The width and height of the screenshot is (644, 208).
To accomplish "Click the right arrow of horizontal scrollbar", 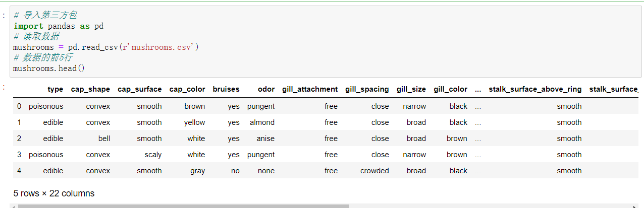I will coord(635,206).
